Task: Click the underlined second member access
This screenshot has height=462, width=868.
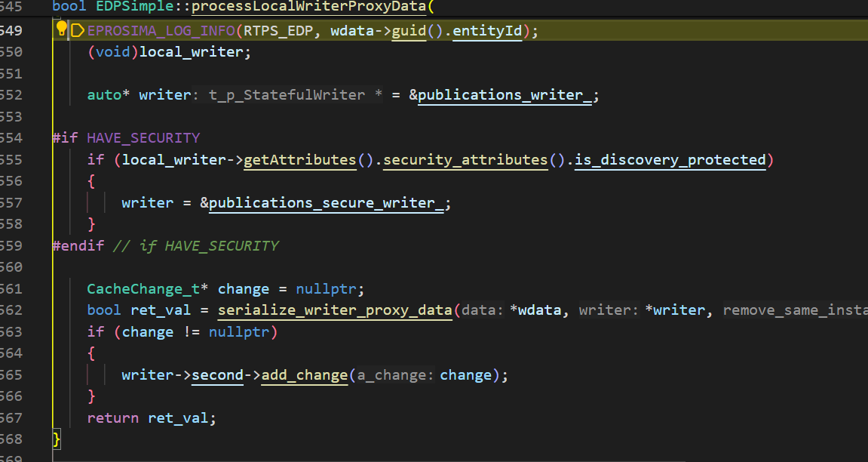Action: coord(218,375)
